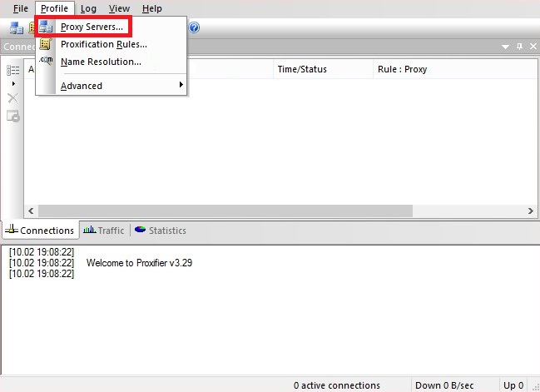Switch to the Traffic tab
Image resolution: width=540 pixels, height=392 pixels.
(x=104, y=231)
